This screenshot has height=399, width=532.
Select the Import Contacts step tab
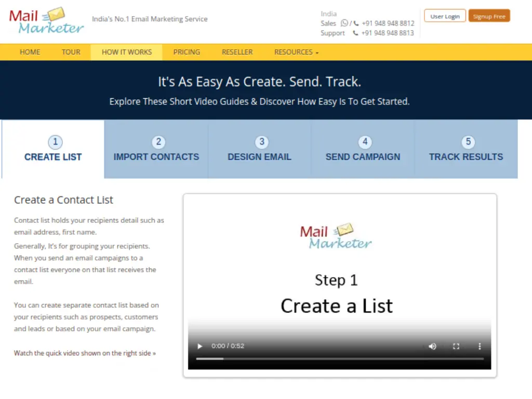click(x=156, y=150)
